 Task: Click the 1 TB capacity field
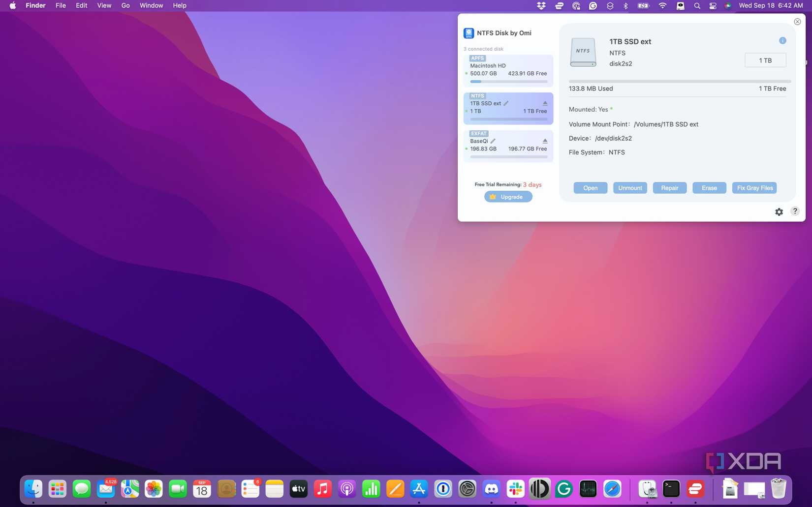tap(765, 60)
